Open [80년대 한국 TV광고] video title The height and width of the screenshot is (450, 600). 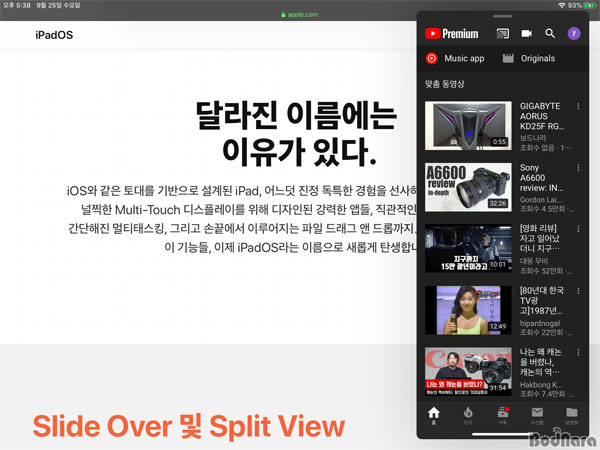(x=541, y=300)
